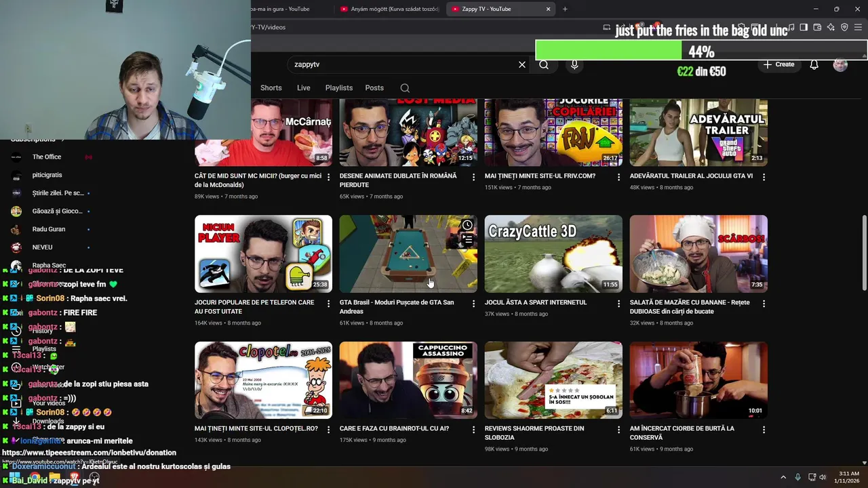
Task: Open options for SITE-UL CLOPOȚEL.RO video
Action: tap(328, 430)
